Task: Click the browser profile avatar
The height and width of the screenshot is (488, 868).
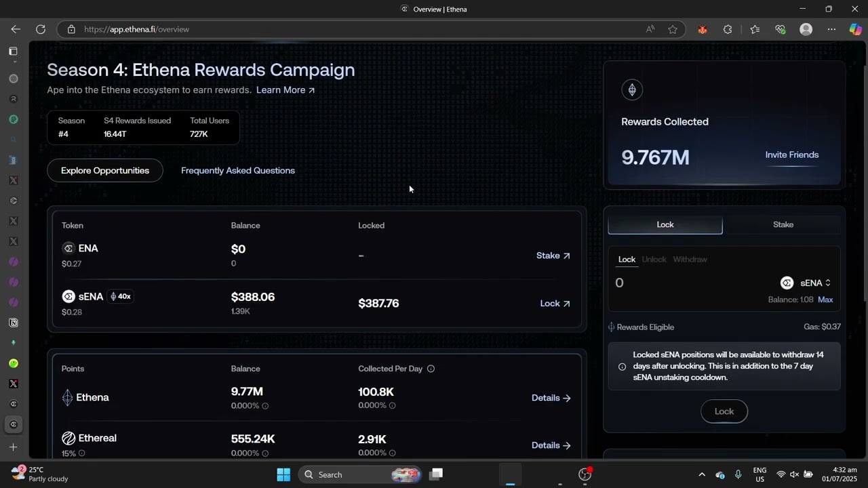Action: [x=806, y=29]
